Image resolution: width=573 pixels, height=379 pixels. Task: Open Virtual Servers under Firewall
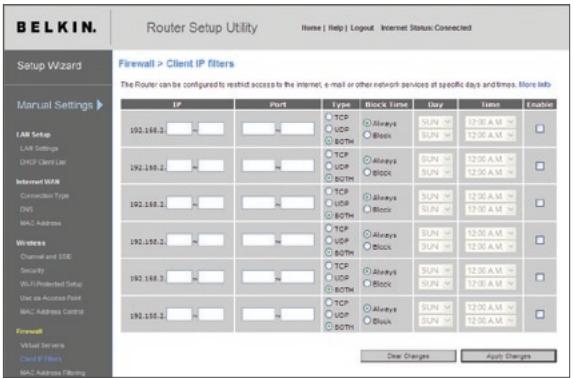click(x=42, y=345)
